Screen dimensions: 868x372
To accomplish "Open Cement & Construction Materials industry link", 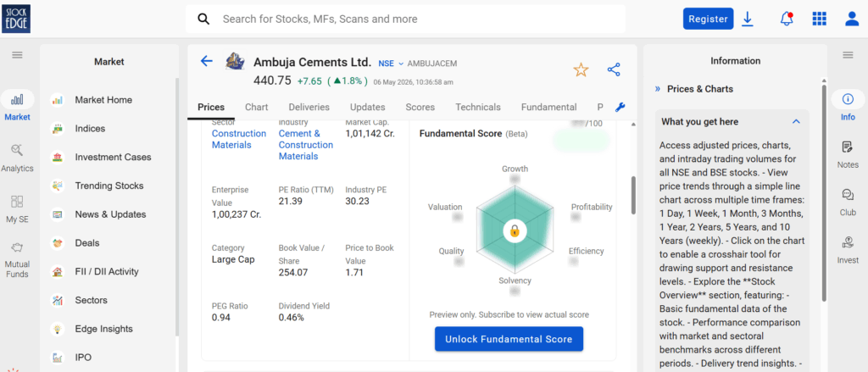I will [306, 145].
